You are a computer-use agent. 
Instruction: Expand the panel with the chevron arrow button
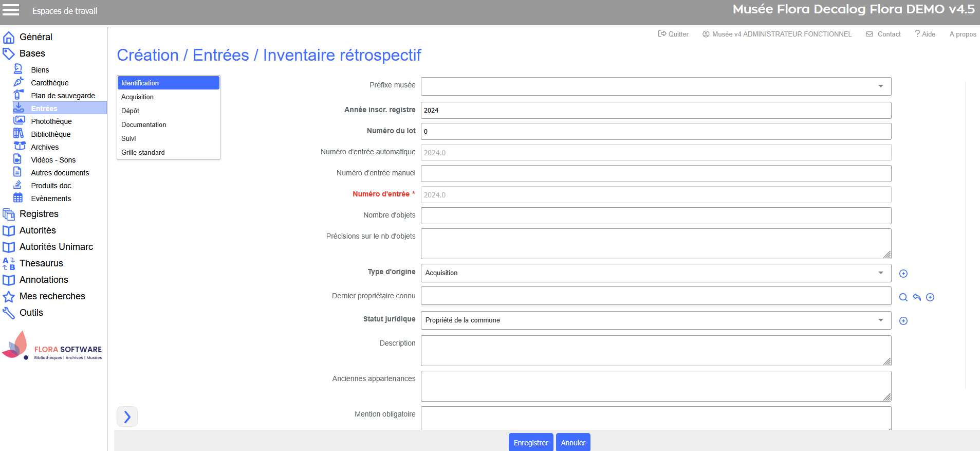(x=127, y=417)
